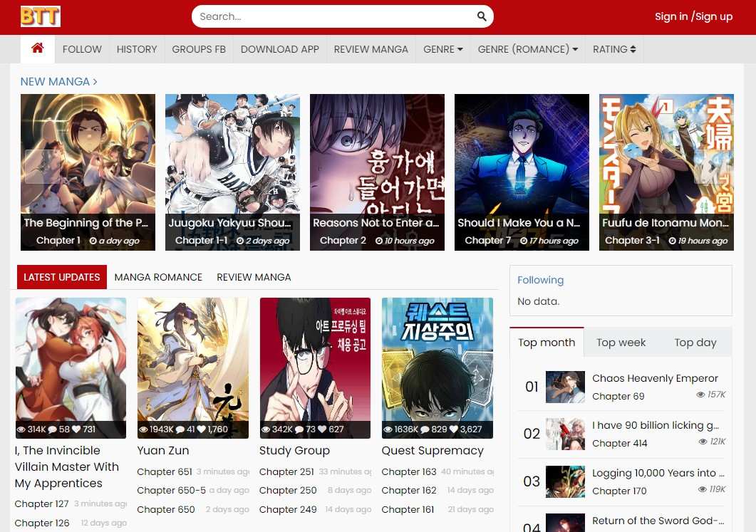Click the sort arrows icon beside RATING
756x532 pixels.
[x=633, y=49]
